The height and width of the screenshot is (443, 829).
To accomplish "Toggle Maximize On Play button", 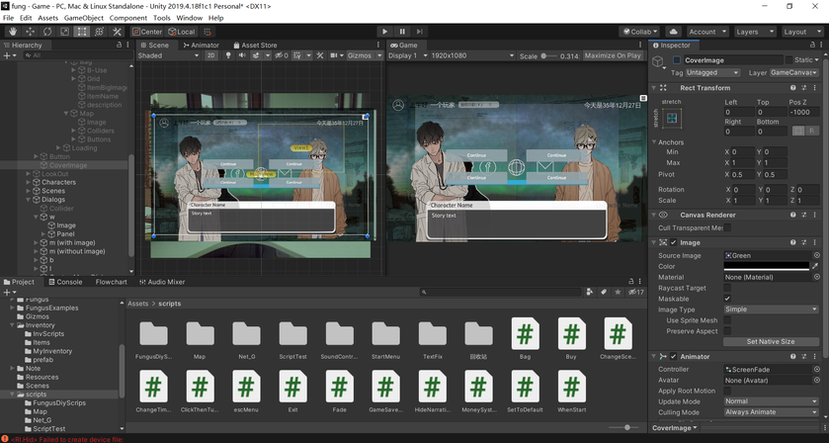I will (613, 56).
